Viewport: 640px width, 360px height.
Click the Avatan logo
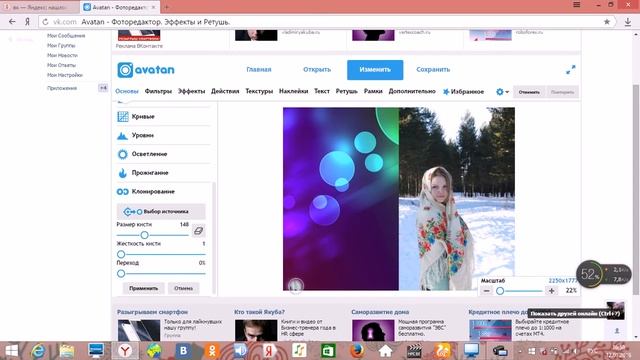tap(146, 70)
